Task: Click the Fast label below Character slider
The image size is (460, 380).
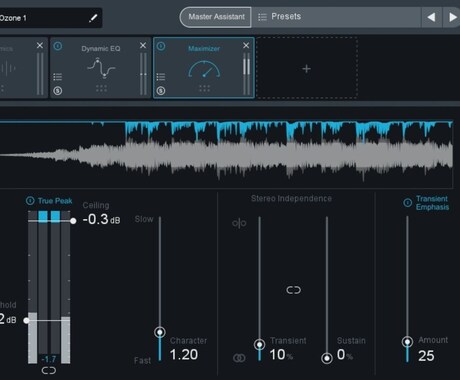Action: (x=142, y=360)
